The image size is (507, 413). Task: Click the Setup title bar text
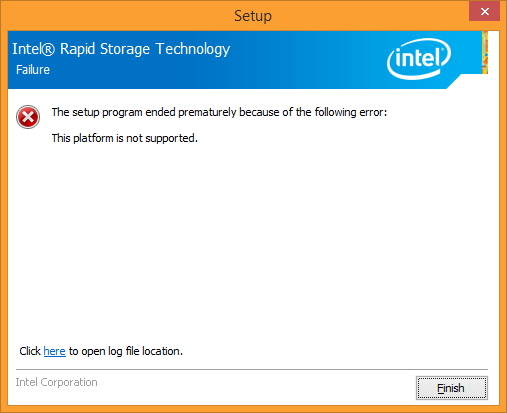253,16
